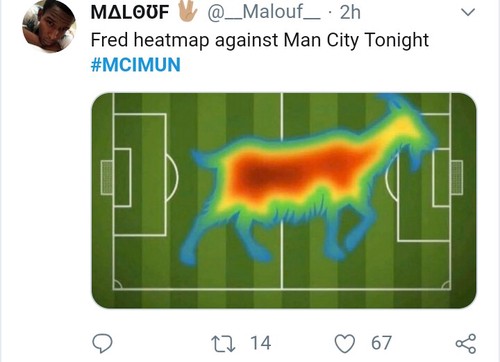Open the #MCIMUN hashtag link

point(136,65)
